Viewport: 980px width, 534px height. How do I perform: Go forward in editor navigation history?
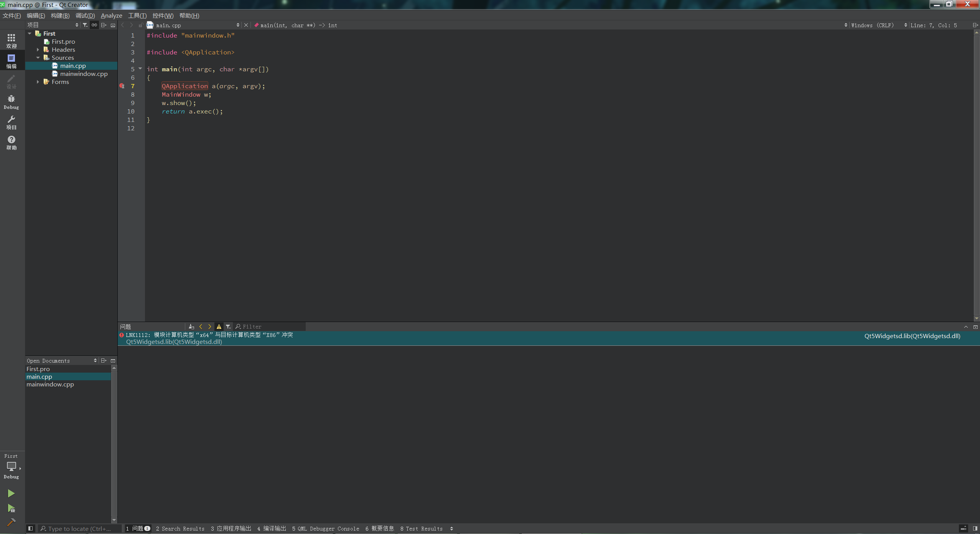(x=132, y=25)
